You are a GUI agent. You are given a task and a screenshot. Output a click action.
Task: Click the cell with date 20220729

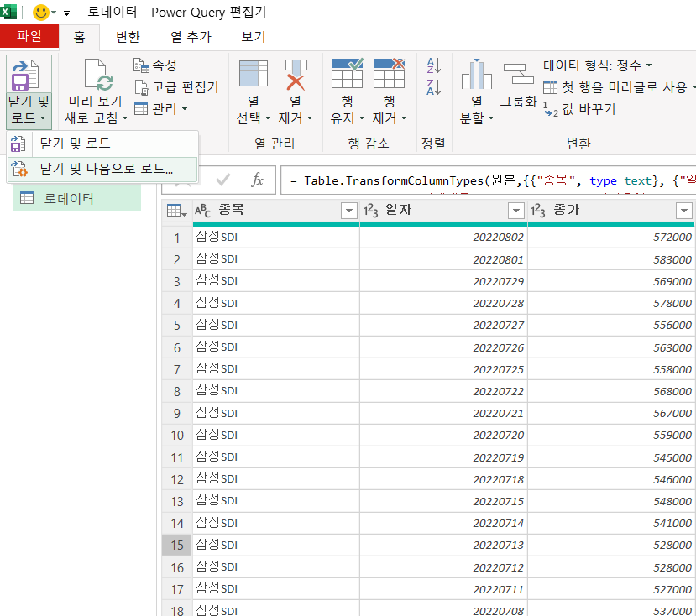[443, 281]
